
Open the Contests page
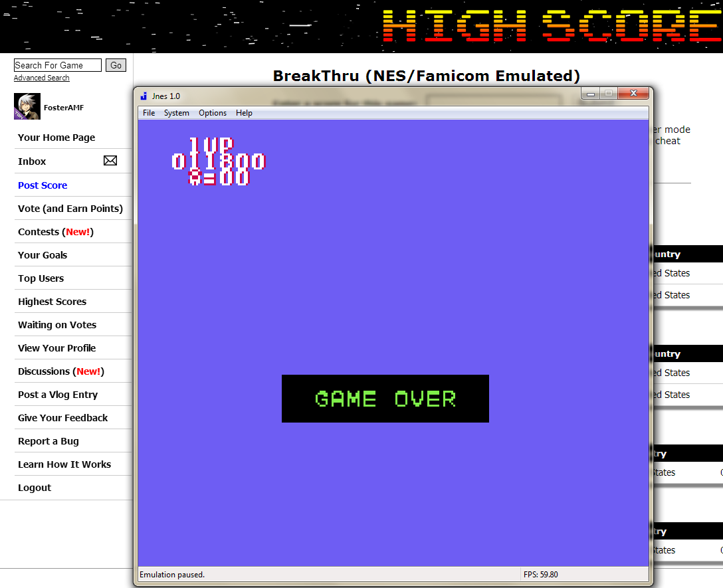(x=39, y=232)
